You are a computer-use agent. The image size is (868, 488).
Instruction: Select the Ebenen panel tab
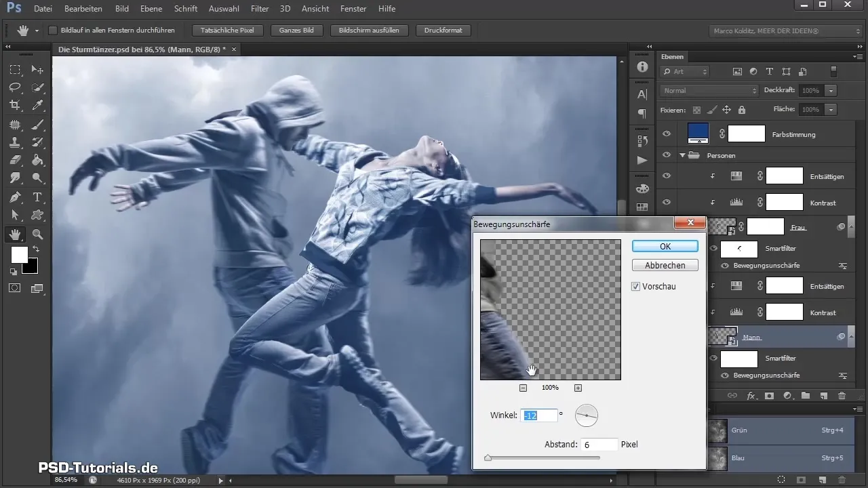[x=673, y=57]
